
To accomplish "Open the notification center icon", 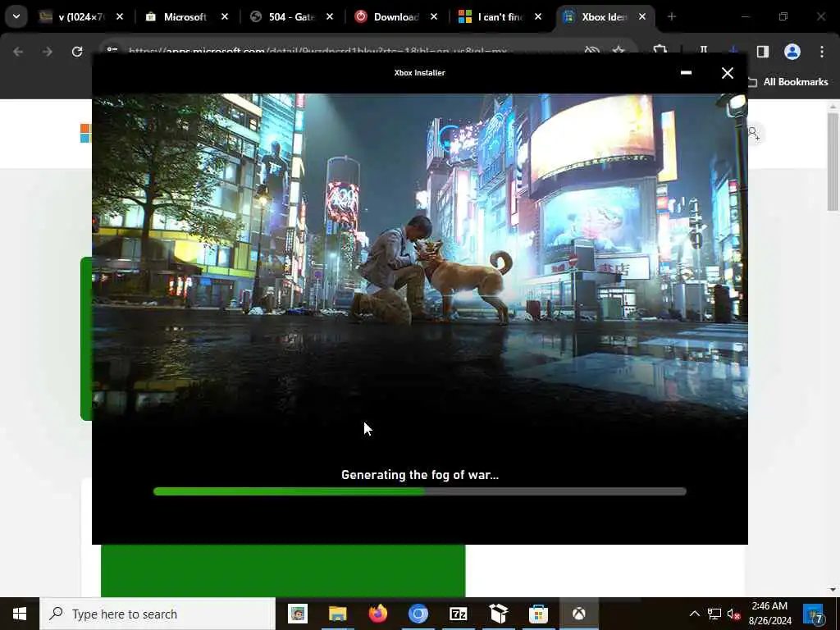I will (x=815, y=614).
